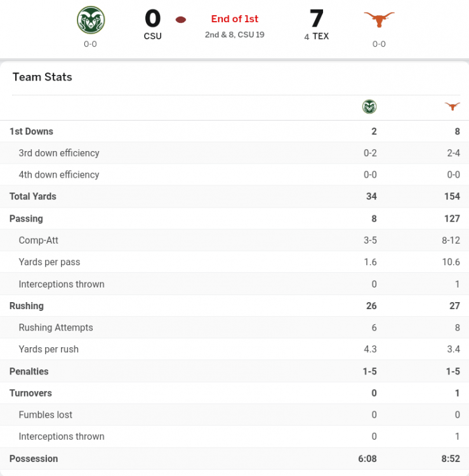
Task: Open the TEX team abbreviation link
Action: pos(320,36)
